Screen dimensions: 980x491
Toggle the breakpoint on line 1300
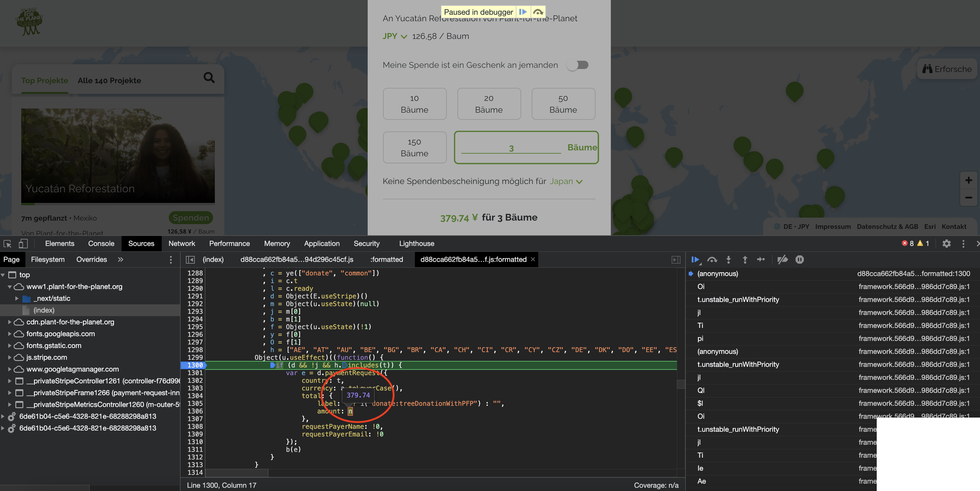point(196,365)
